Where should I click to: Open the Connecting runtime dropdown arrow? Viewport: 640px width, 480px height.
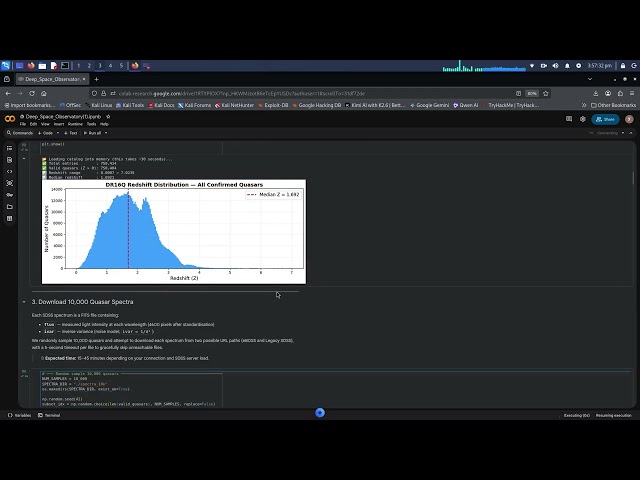tap(622, 133)
